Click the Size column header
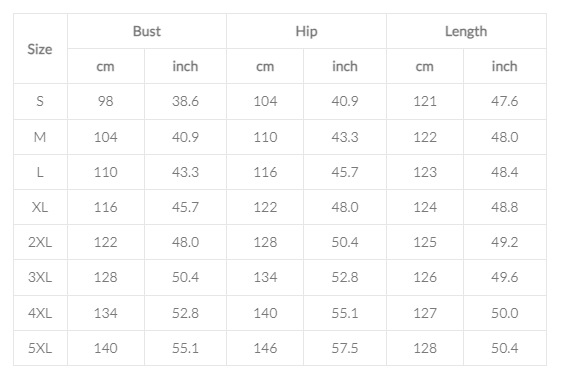The height and width of the screenshot is (375, 567). point(40,49)
